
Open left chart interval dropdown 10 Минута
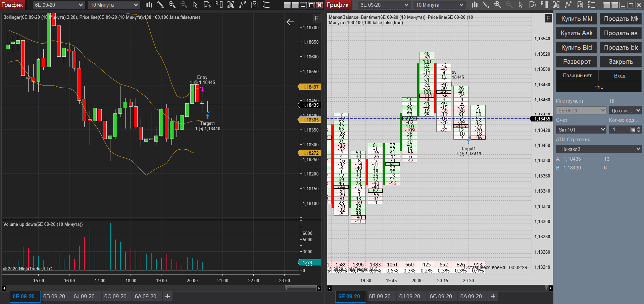(114, 5)
